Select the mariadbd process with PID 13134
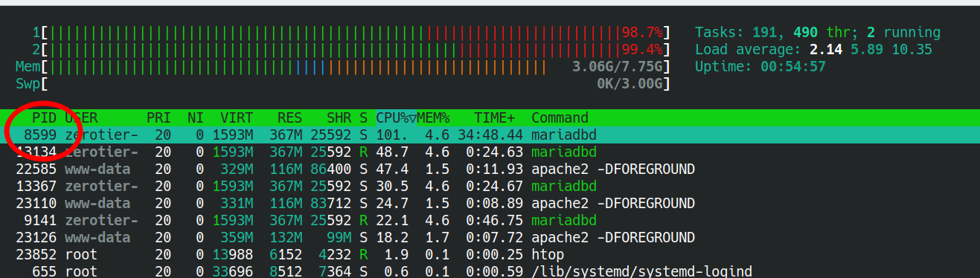The image size is (980, 278). coord(490,152)
